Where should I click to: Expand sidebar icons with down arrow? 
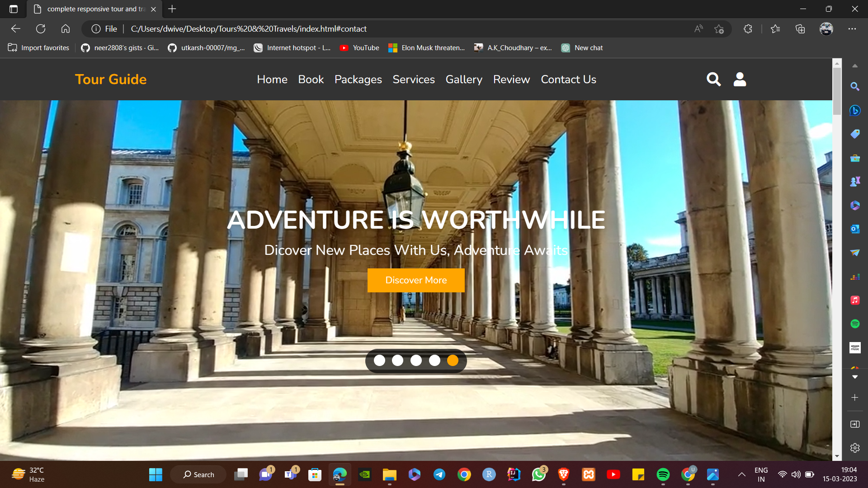(x=854, y=377)
